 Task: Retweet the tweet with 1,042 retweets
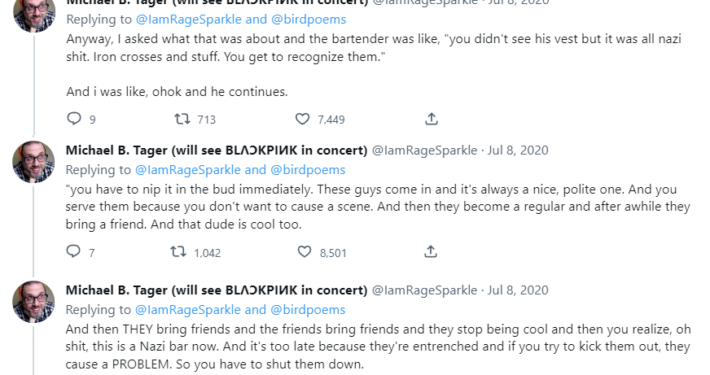click(178, 252)
